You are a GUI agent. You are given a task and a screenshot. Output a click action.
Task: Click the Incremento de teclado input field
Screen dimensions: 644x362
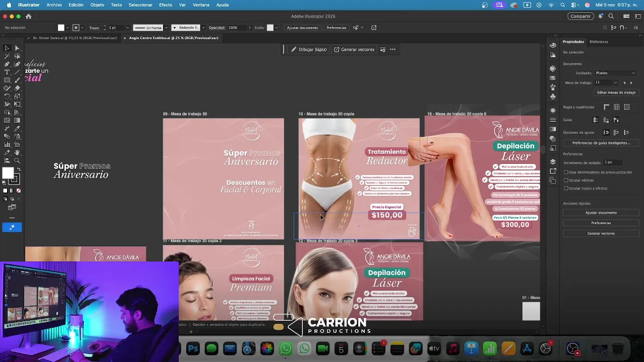[x=613, y=162]
